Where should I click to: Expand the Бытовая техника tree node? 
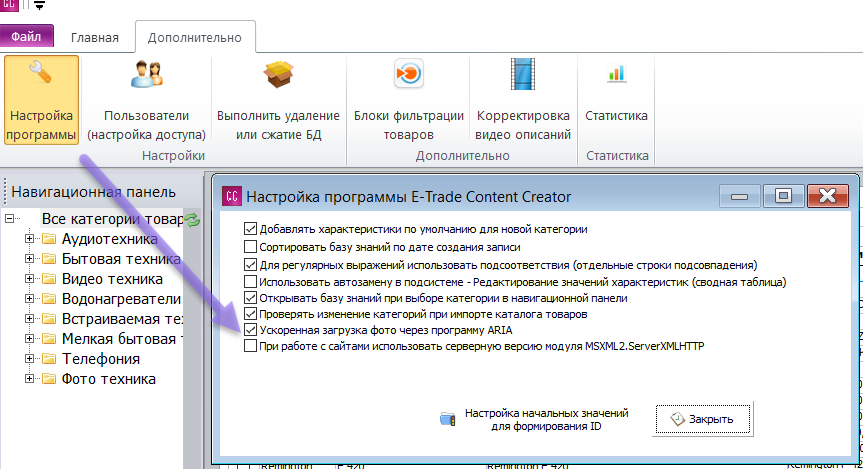[29, 259]
